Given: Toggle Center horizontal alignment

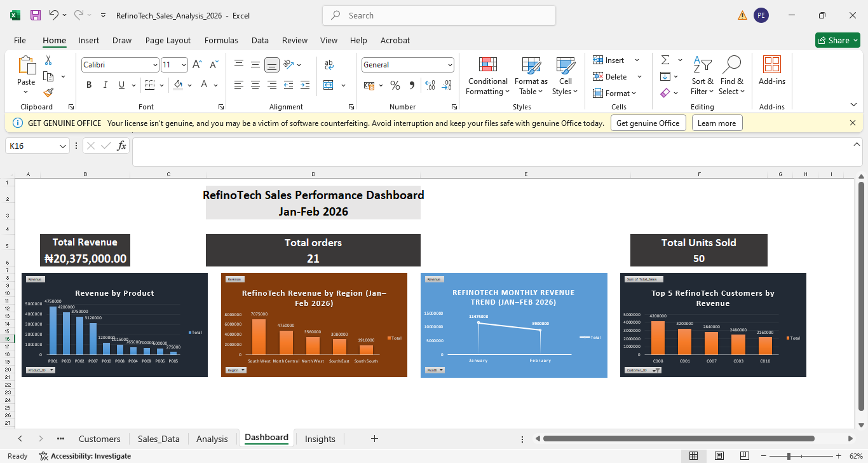Looking at the screenshot, I should [255, 85].
